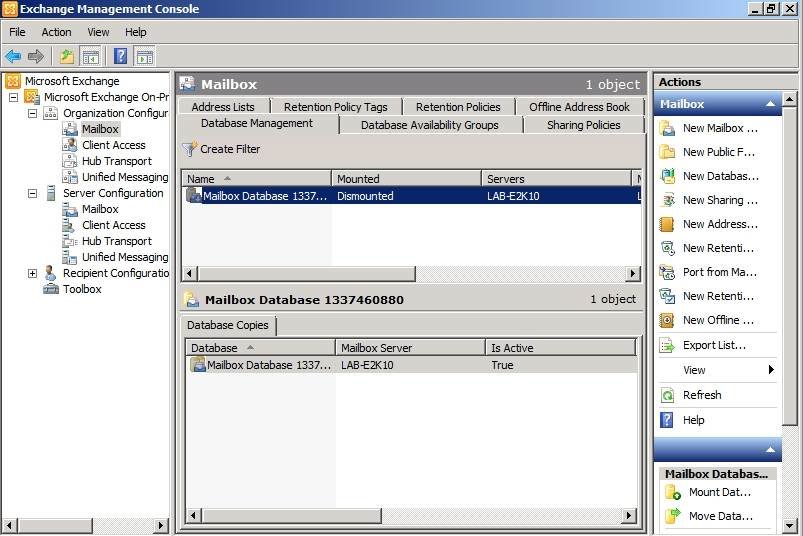The width and height of the screenshot is (803, 536).
Task: Switch to the Offline Address Book tab
Action: click(x=579, y=107)
